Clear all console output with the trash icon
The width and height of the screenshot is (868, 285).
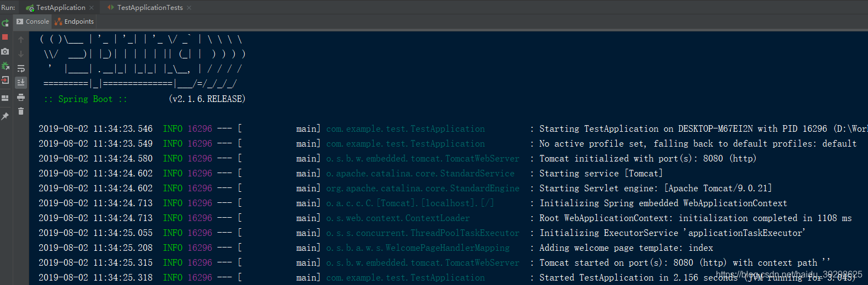(21, 111)
